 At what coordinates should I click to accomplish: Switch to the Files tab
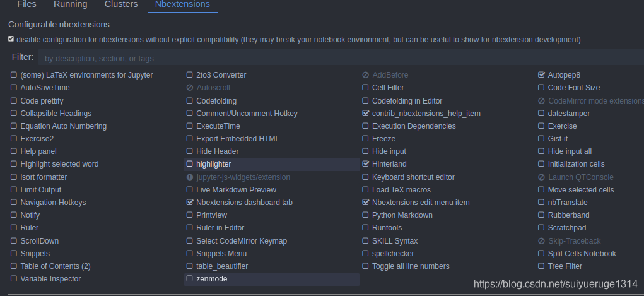[x=26, y=4]
